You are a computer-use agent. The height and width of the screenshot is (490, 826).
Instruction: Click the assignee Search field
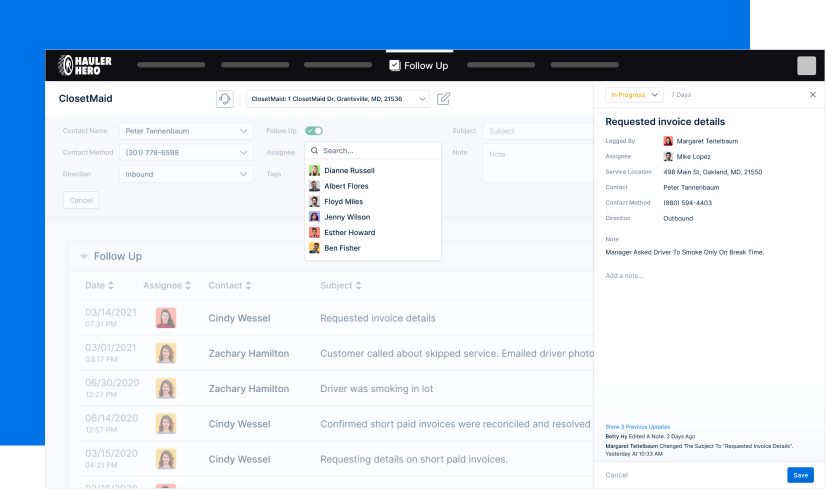373,151
